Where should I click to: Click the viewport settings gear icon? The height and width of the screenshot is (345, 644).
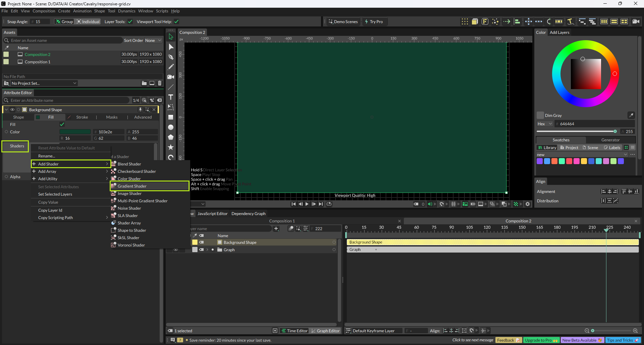pyautogui.click(x=528, y=204)
